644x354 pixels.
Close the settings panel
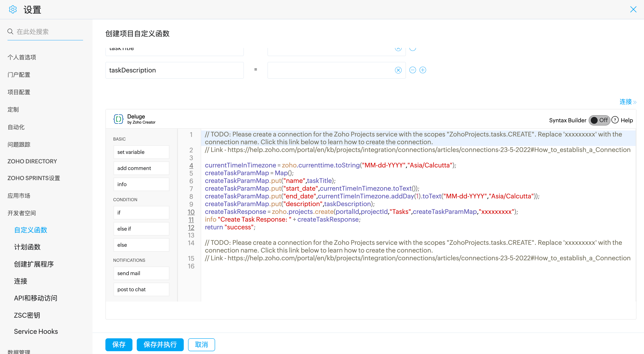click(633, 9)
